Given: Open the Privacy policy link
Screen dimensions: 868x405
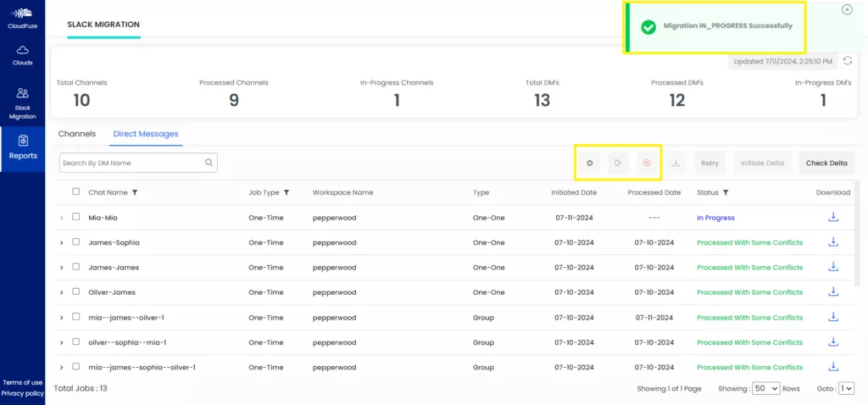Looking at the screenshot, I should point(23,393).
